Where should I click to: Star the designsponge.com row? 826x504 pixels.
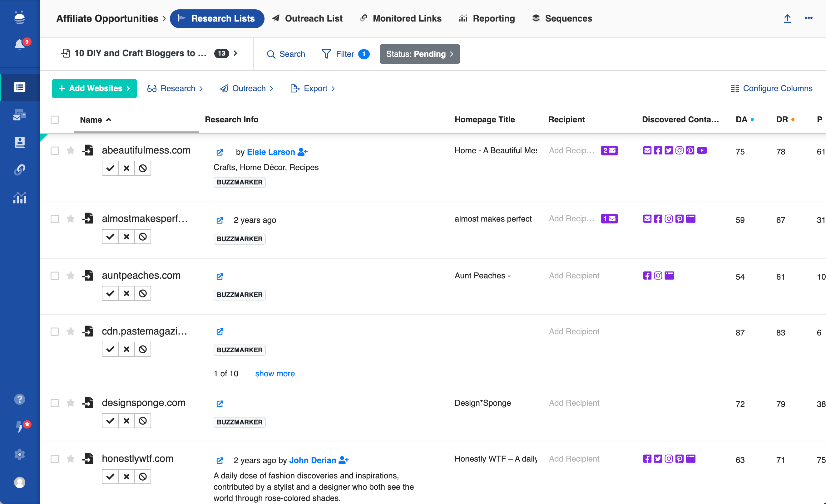[70, 403]
